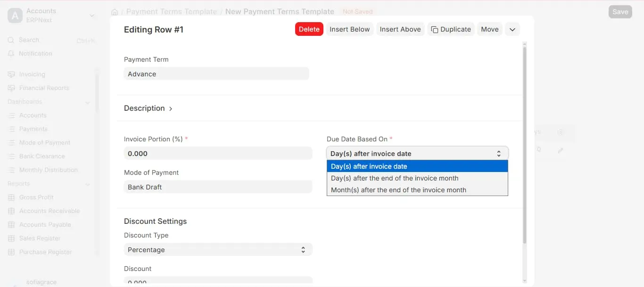Open Accounts in the sidebar
This screenshot has height=287, width=644.
coord(33,115)
